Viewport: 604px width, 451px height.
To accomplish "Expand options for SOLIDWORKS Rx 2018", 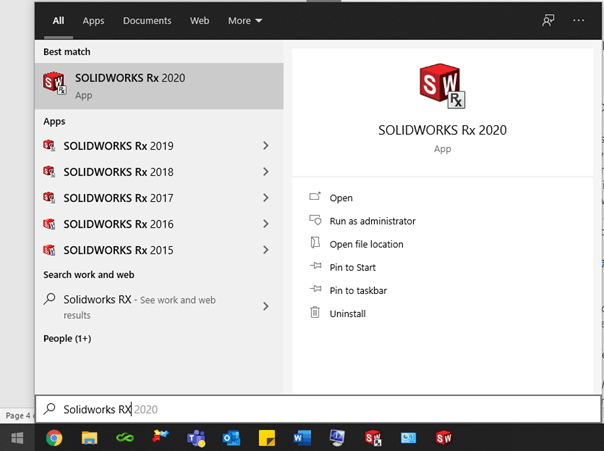I will (x=266, y=172).
